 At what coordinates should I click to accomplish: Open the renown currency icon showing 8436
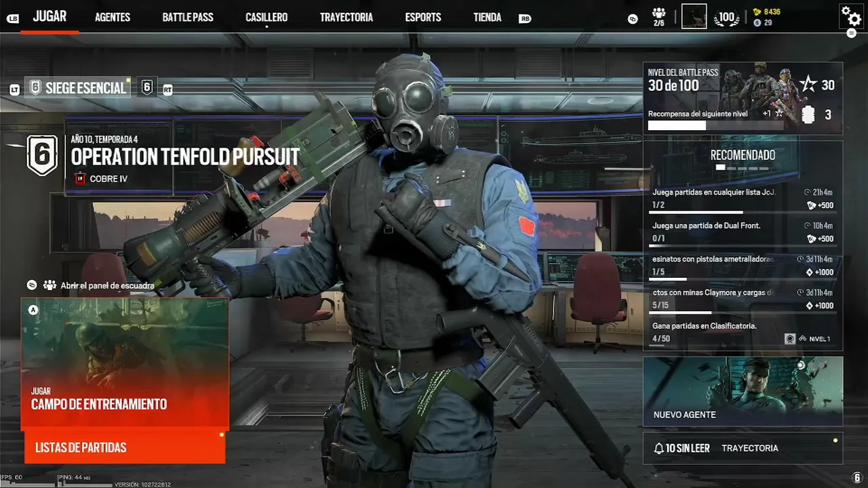(757, 12)
